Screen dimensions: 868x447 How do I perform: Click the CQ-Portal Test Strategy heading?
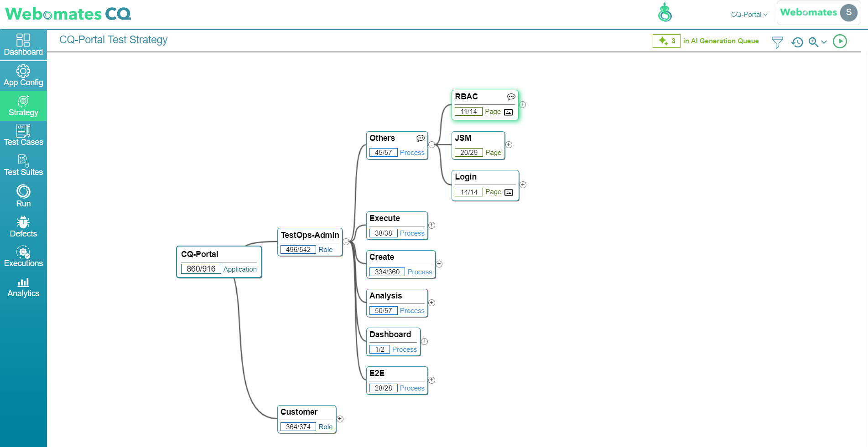(114, 40)
